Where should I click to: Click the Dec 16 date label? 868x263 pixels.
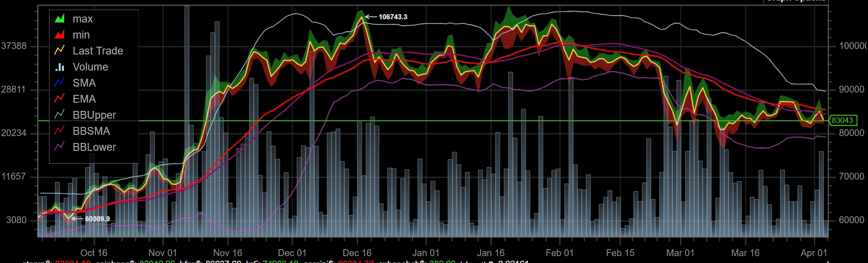point(357,253)
